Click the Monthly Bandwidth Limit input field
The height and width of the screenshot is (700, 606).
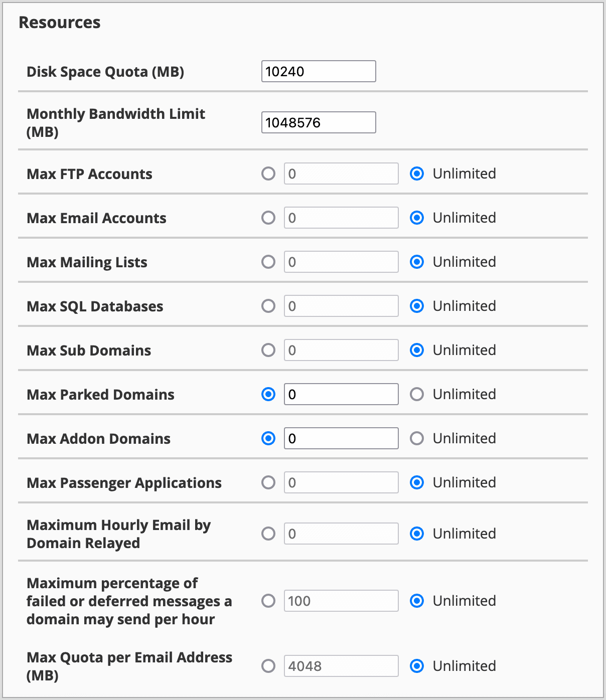coord(318,122)
